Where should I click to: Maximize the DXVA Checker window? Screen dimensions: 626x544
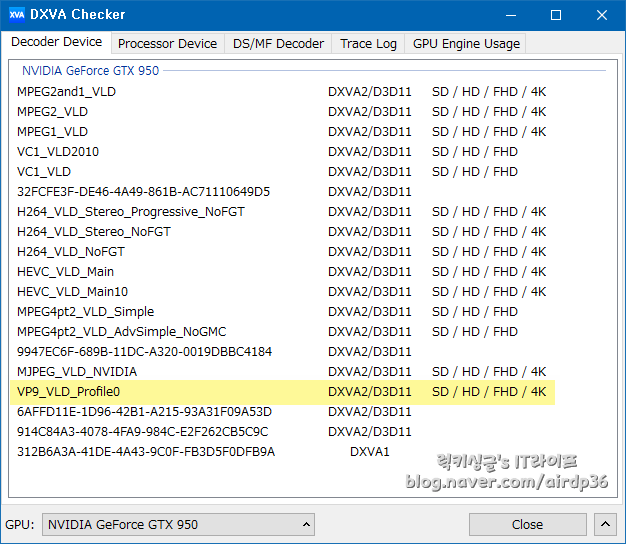coord(556,15)
